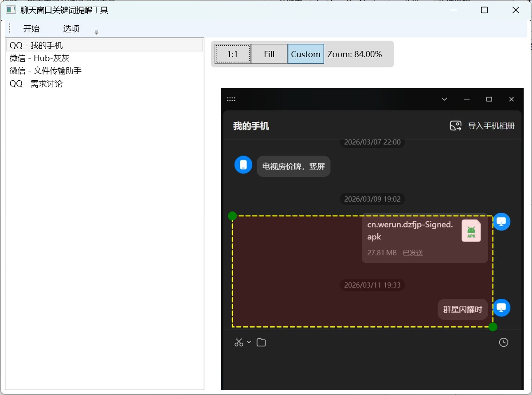Click the app icon in title bar
The height and width of the screenshot is (395, 532).
click(11, 10)
